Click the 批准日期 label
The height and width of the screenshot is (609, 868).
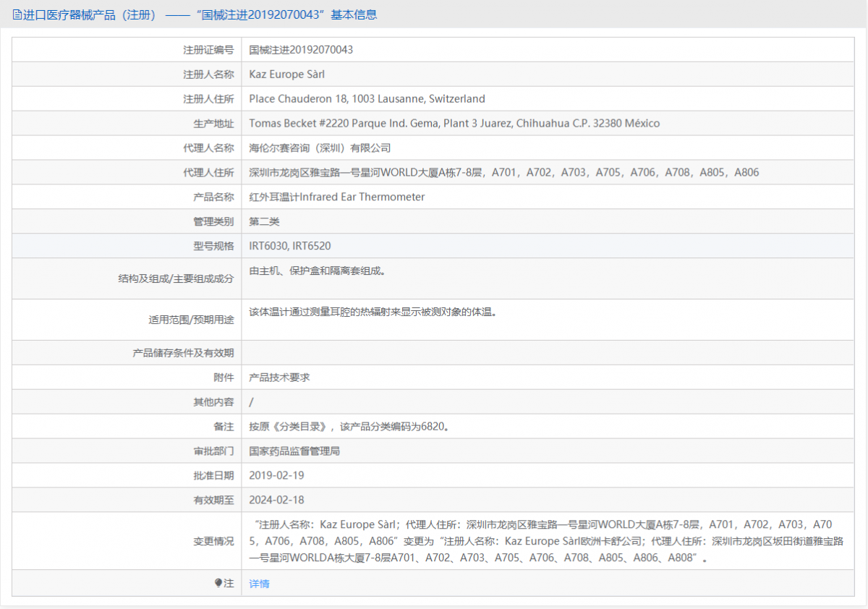coord(213,476)
